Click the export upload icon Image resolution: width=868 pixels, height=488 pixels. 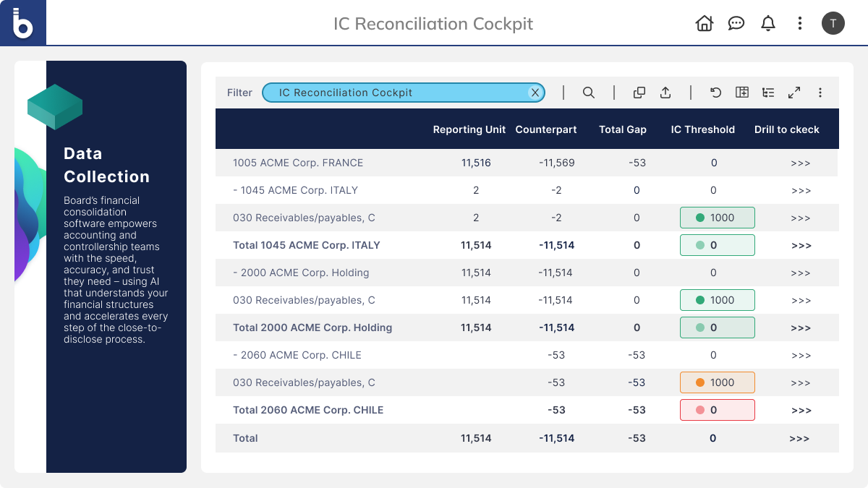click(665, 93)
